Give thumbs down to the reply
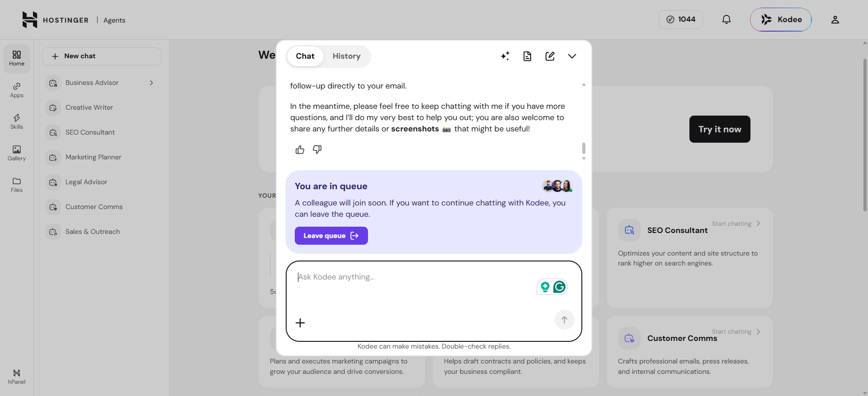 tap(317, 149)
